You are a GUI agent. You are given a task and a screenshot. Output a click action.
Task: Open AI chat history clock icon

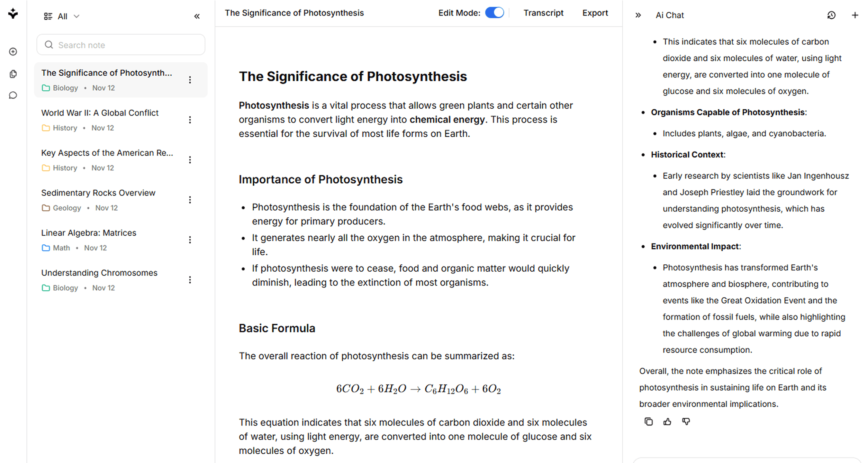click(831, 15)
